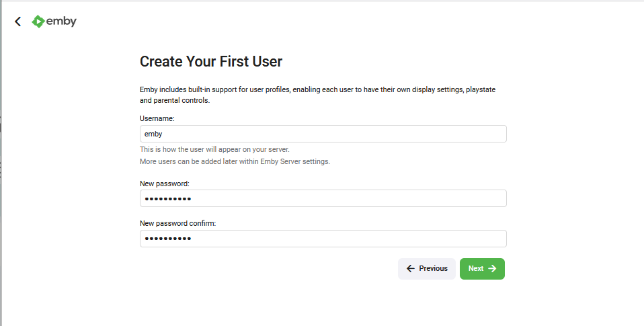Click the masked dots in New password
This screenshot has width=644, height=326.
[x=167, y=199]
